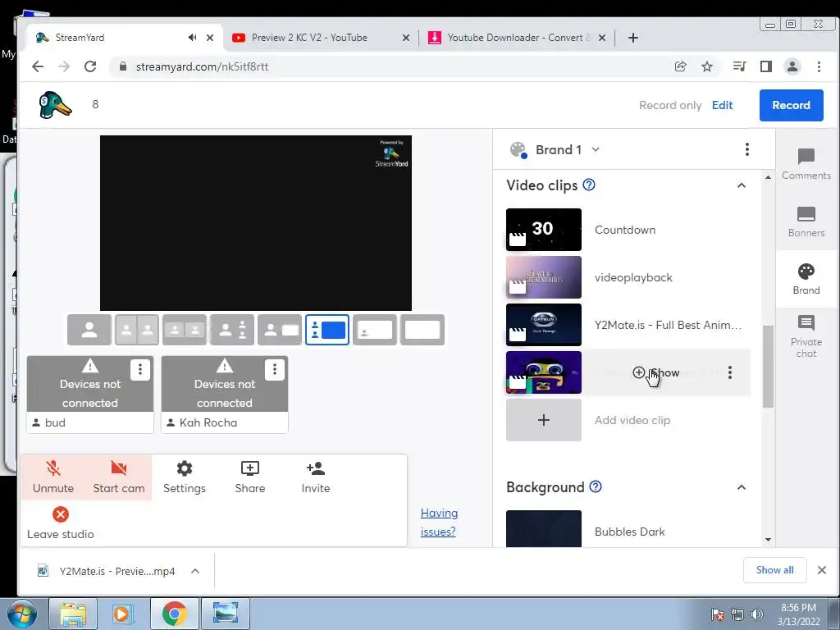Click the address bar URL

pyautogui.click(x=202, y=66)
